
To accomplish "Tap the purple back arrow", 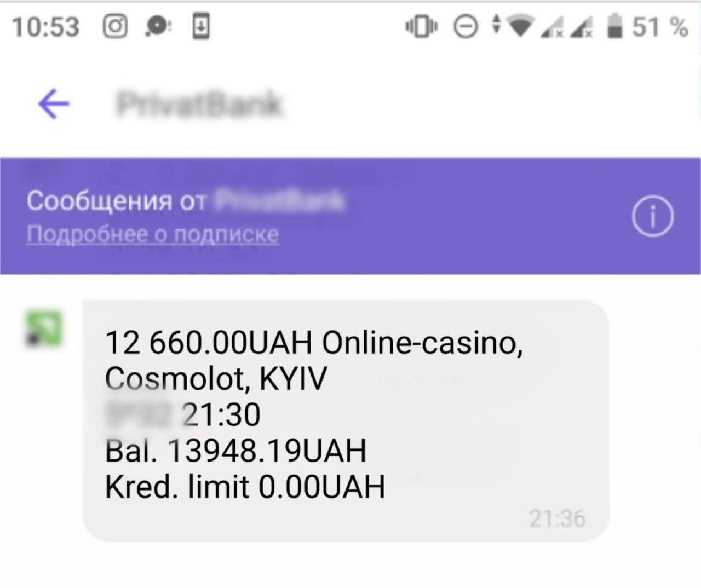I will (54, 103).
